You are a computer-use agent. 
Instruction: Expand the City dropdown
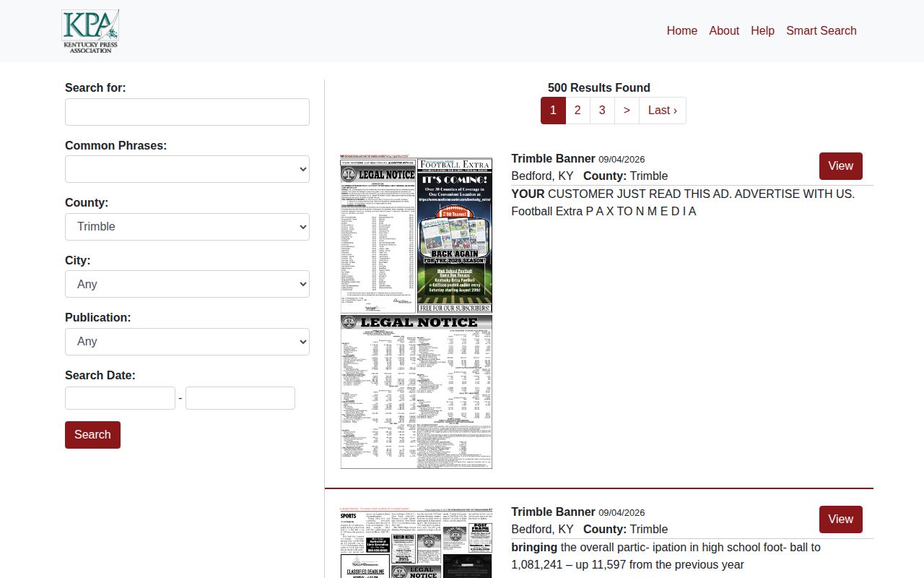pos(187,284)
